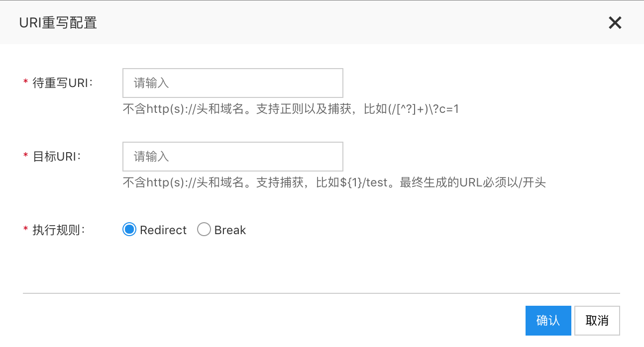Focus the 目标URI input field
The height and width of the screenshot is (347, 644).
pos(233,157)
